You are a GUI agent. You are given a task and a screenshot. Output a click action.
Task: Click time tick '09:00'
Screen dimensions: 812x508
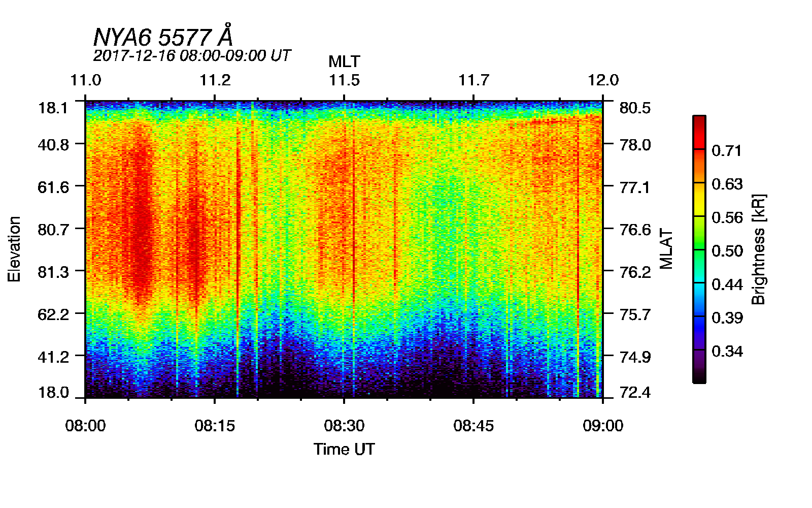[x=603, y=426]
